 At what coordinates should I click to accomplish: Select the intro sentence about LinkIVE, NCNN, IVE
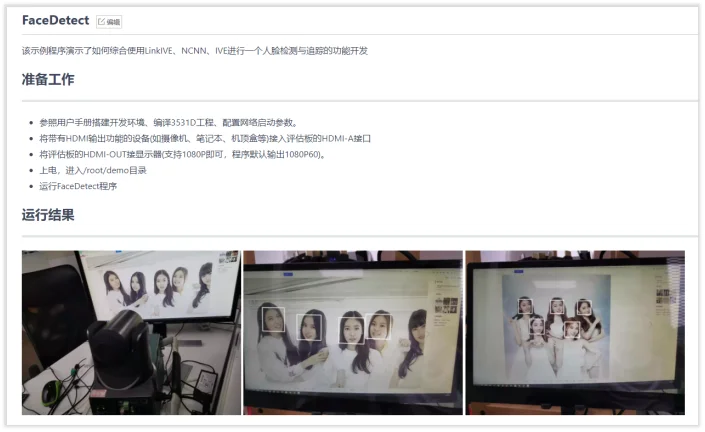pyautogui.click(x=194, y=50)
